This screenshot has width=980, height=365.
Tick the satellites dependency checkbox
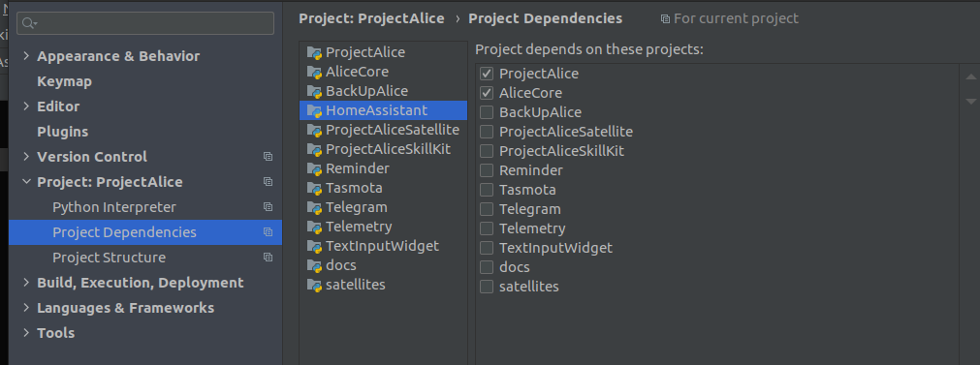487,287
